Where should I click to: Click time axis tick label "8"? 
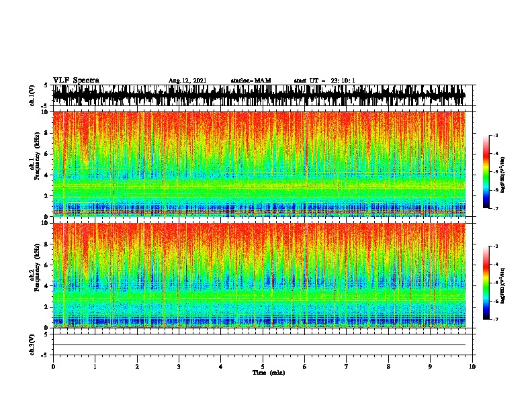388,366
